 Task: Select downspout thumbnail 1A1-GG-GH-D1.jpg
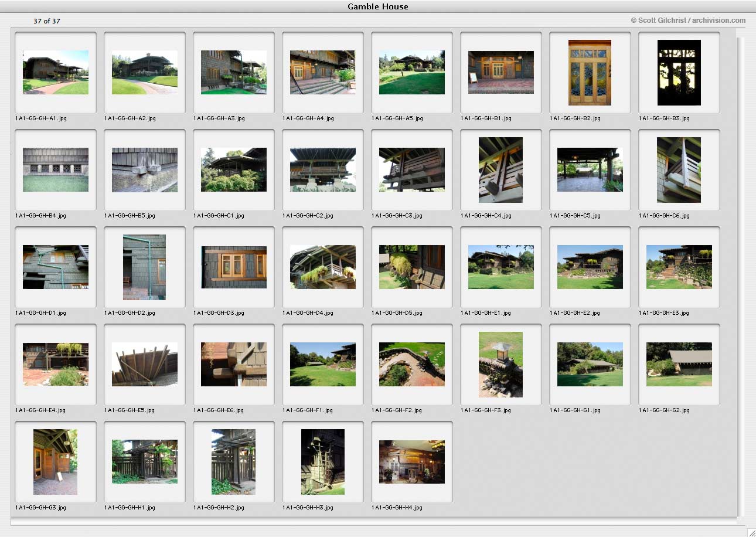56,267
